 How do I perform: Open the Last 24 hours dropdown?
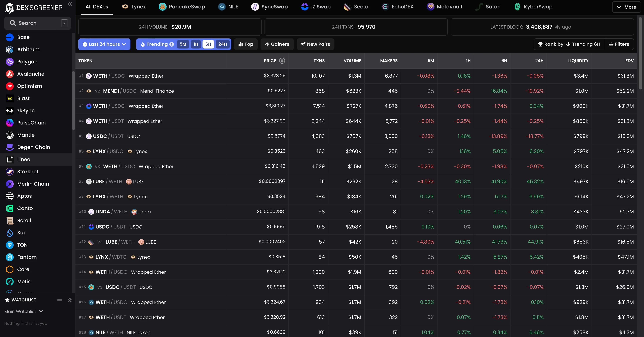[104, 44]
